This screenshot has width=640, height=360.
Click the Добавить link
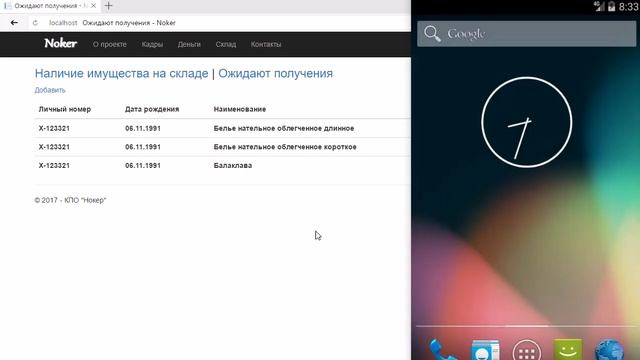click(x=50, y=90)
